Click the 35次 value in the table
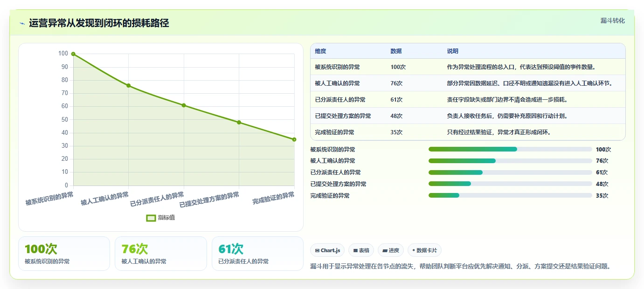The width and height of the screenshot is (644, 289). tap(396, 132)
